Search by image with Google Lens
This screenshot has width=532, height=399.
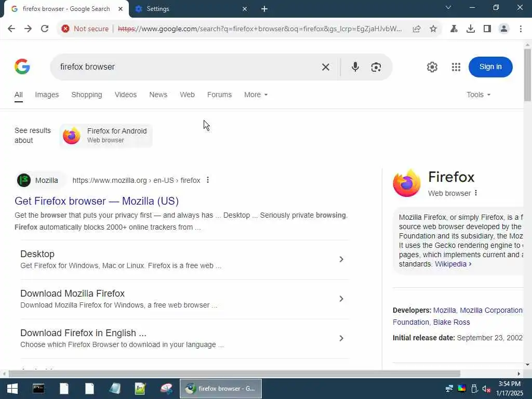tap(376, 67)
